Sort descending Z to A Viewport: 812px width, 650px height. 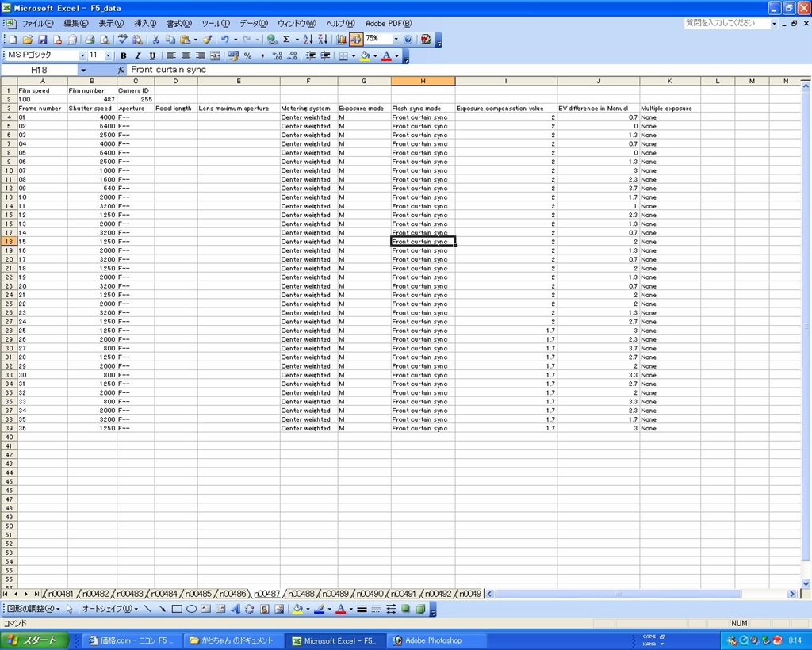pyautogui.click(x=323, y=40)
